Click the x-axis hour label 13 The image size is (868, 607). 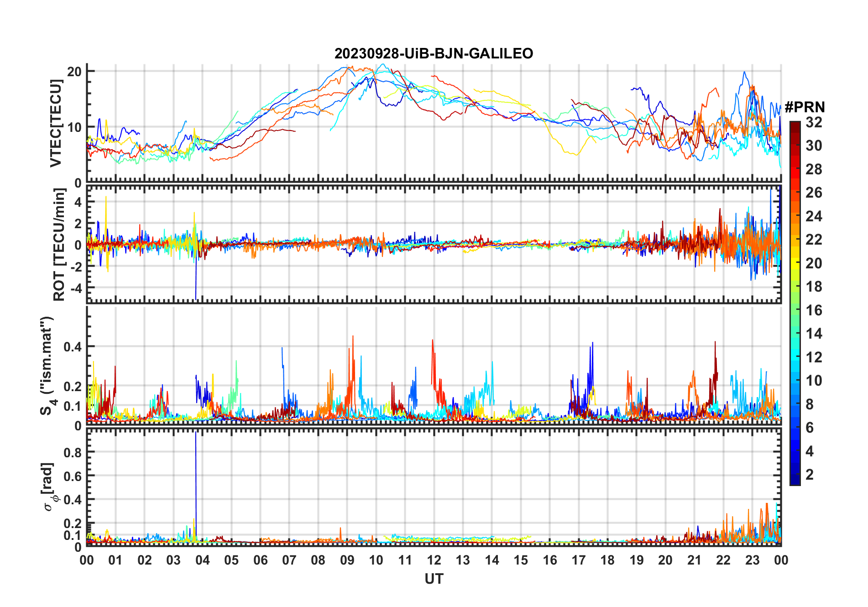click(x=463, y=560)
